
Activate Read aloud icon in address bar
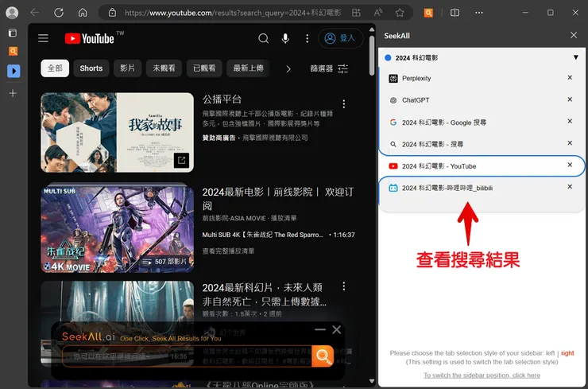[378, 13]
